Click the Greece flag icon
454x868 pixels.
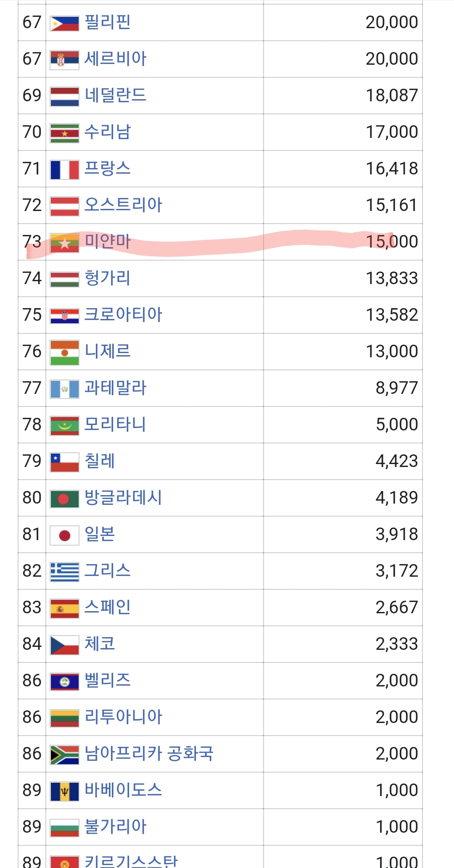(x=64, y=572)
